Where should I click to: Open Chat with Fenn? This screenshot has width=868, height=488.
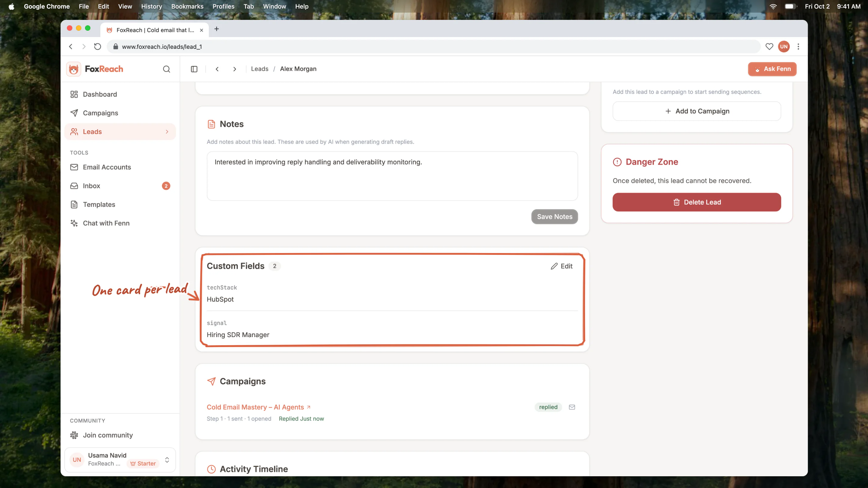tap(120, 223)
